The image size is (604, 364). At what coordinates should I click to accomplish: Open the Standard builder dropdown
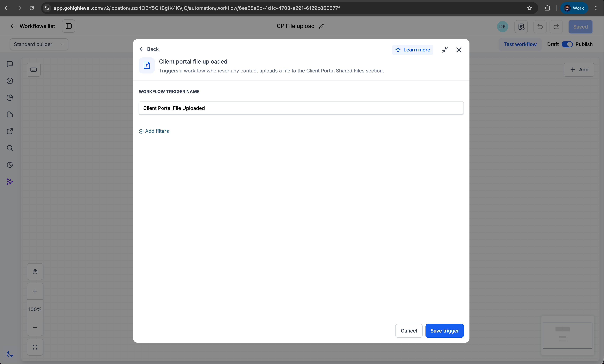pyautogui.click(x=39, y=44)
